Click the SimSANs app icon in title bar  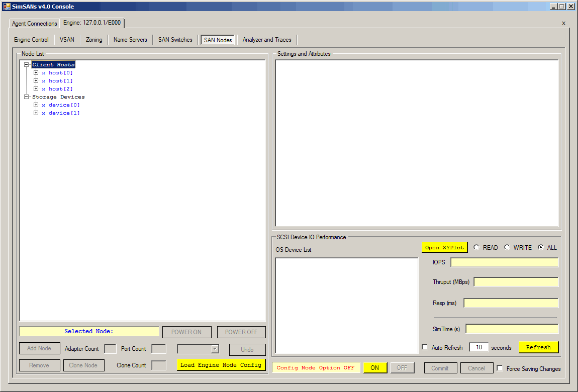point(7,7)
